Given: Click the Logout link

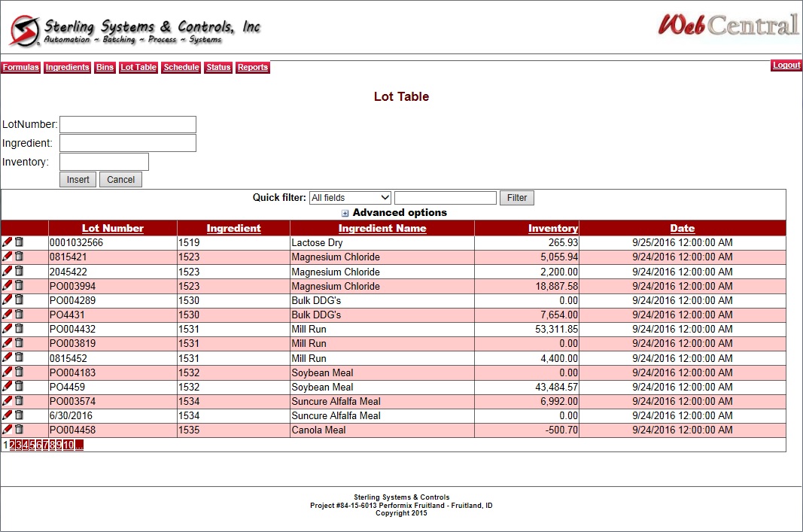Looking at the screenshot, I should (x=786, y=65).
